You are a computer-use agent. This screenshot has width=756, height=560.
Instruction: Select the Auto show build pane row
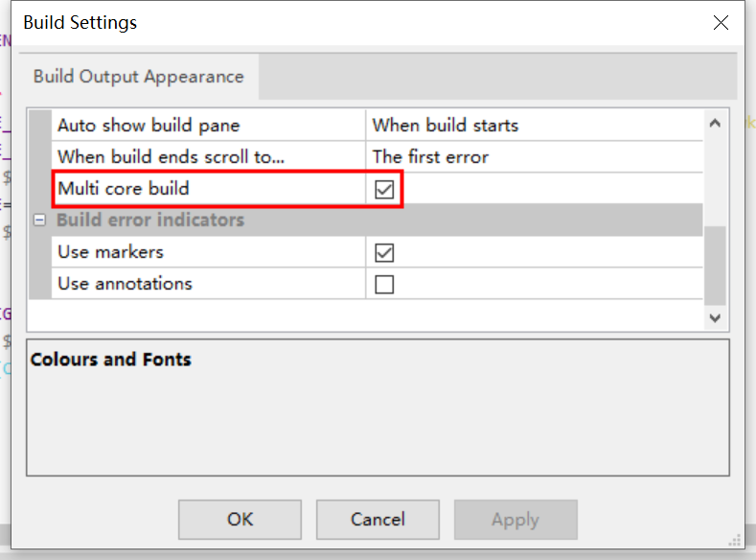tap(149, 126)
